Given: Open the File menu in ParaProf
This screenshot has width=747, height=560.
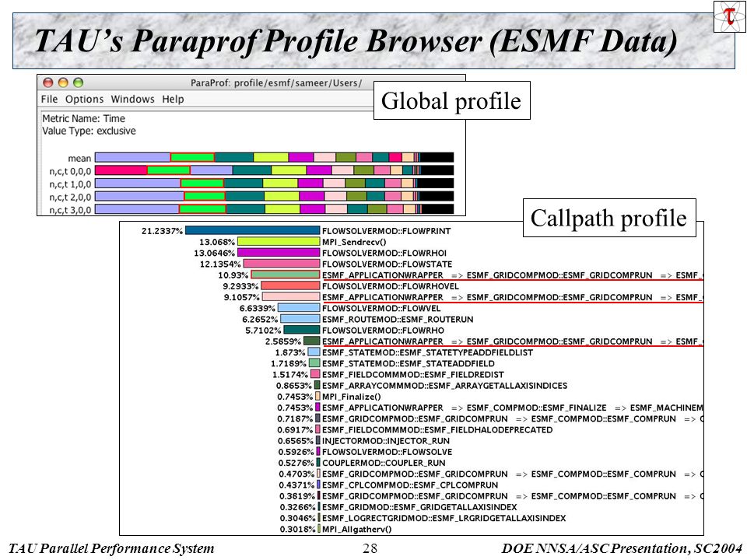Looking at the screenshot, I should [x=49, y=99].
